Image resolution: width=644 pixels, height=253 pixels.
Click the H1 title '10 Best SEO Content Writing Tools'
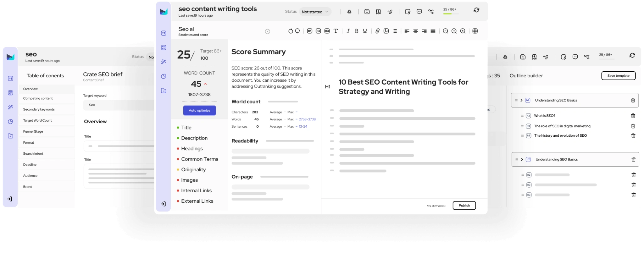coord(403,87)
